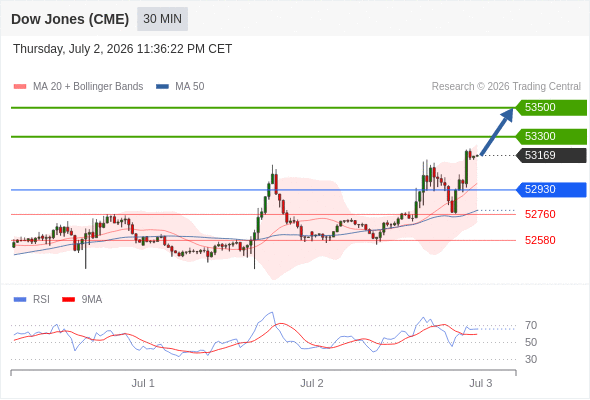The image size is (590, 400).
Task: Click the red 9MA color swatch
Action: coord(68,300)
